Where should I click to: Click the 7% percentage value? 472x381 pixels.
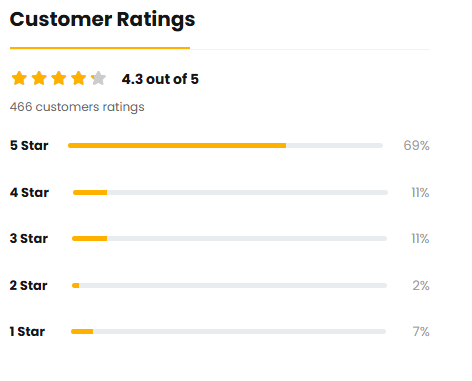coord(421,332)
